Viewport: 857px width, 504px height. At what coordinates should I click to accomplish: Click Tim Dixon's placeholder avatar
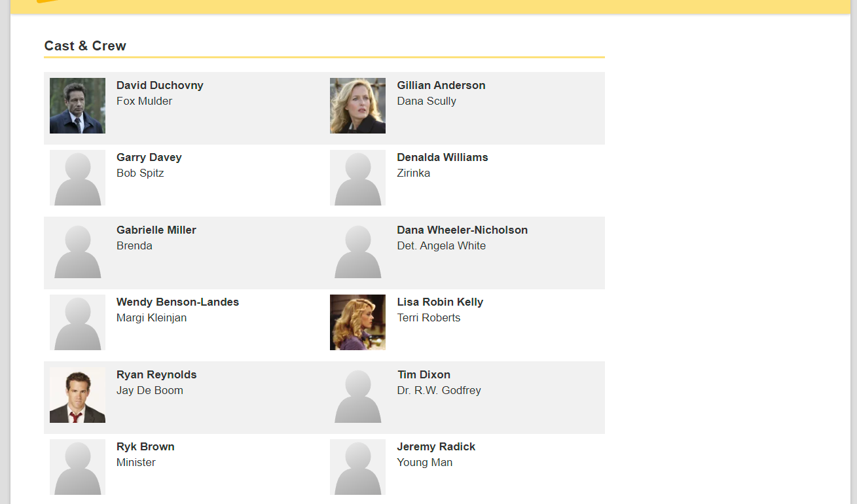click(x=357, y=395)
